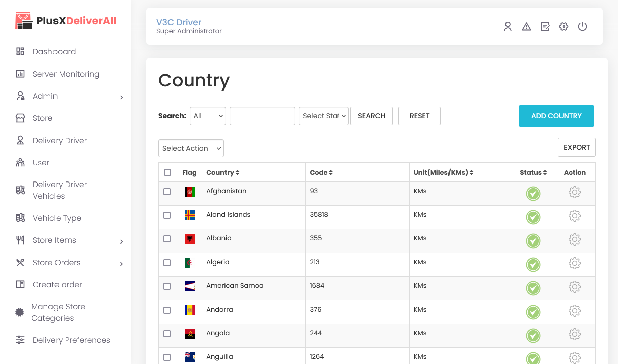Click the Andorra flag icon
618x364 pixels.
(189, 310)
